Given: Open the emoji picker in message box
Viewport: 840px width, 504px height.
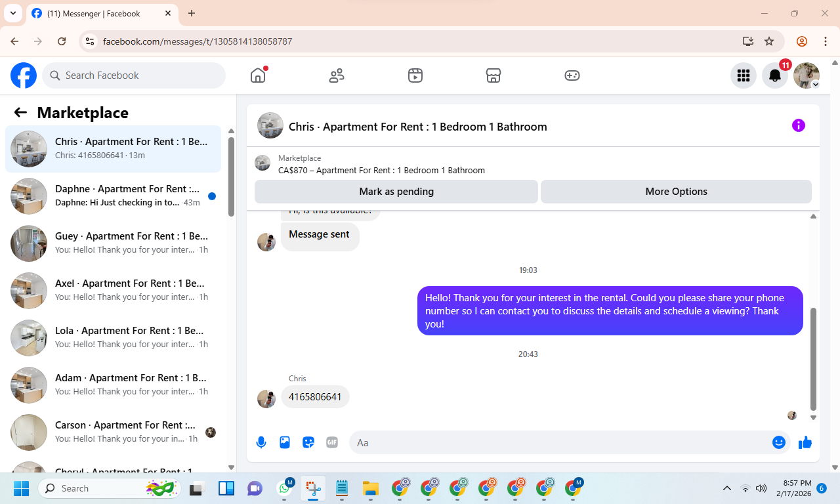Looking at the screenshot, I should click(x=779, y=442).
